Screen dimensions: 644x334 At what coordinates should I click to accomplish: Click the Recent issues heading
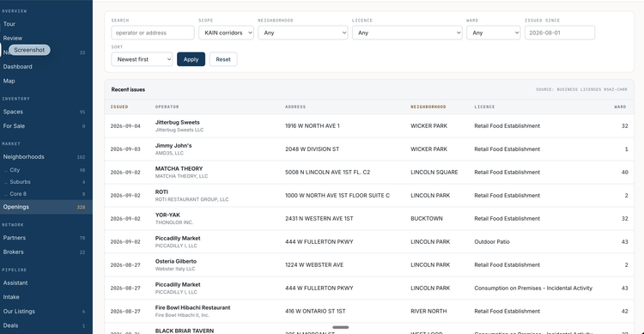[x=128, y=89]
